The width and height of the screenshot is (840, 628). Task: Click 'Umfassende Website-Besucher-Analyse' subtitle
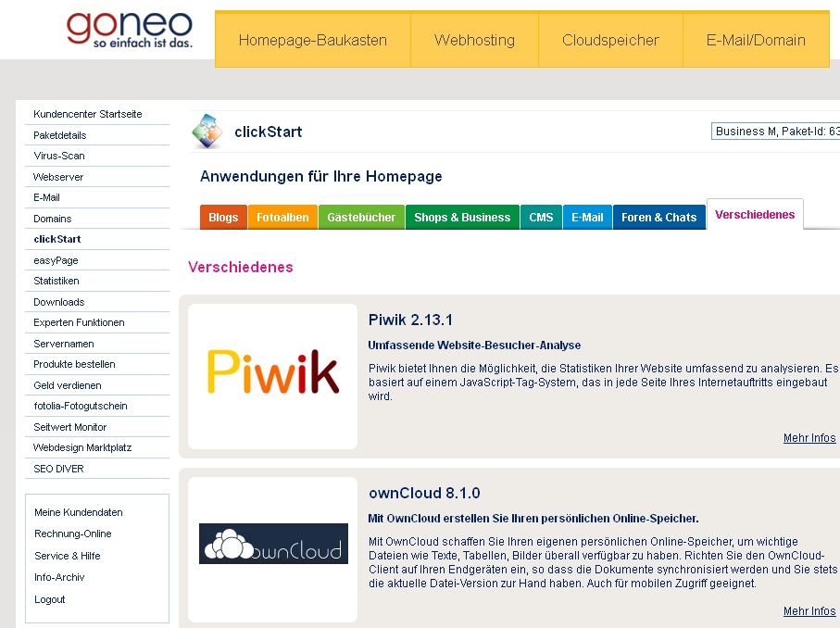474,345
